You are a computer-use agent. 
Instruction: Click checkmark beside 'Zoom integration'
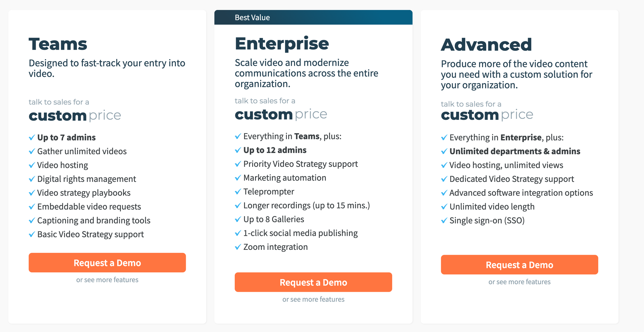238,247
